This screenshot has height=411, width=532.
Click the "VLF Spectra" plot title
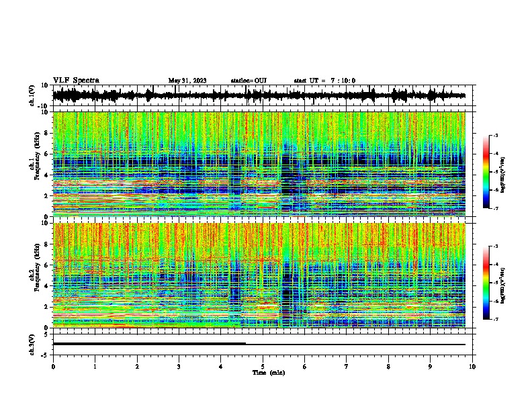click(76, 80)
